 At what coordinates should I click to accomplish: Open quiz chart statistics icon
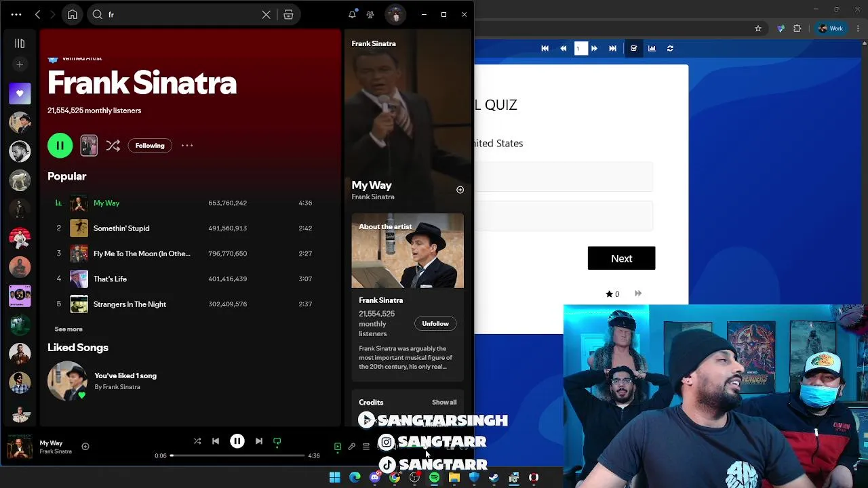[652, 48]
